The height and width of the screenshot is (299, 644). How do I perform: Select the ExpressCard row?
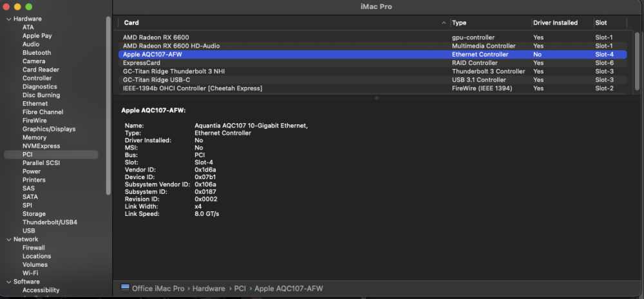(x=372, y=63)
